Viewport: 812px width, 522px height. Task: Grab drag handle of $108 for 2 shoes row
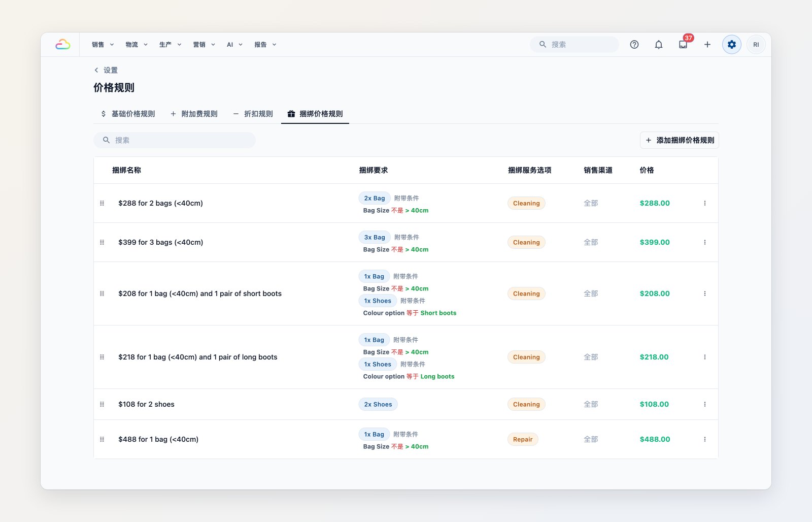102,404
